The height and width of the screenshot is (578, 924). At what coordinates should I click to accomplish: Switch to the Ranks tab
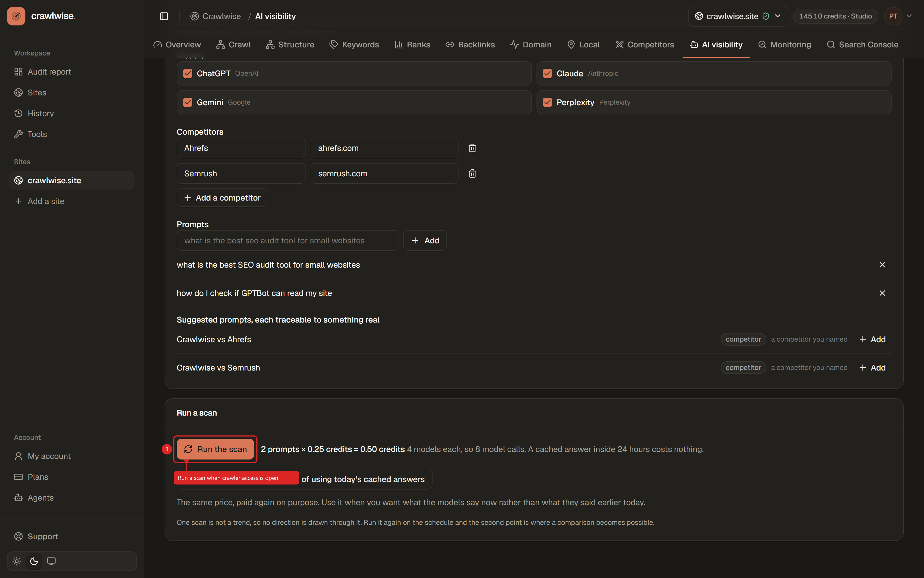[x=412, y=45]
